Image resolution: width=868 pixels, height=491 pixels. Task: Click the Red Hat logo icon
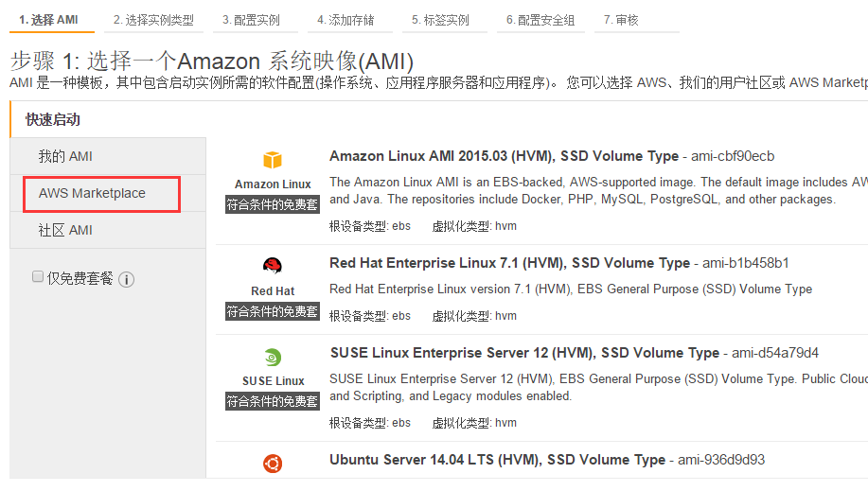(x=273, y=266)
